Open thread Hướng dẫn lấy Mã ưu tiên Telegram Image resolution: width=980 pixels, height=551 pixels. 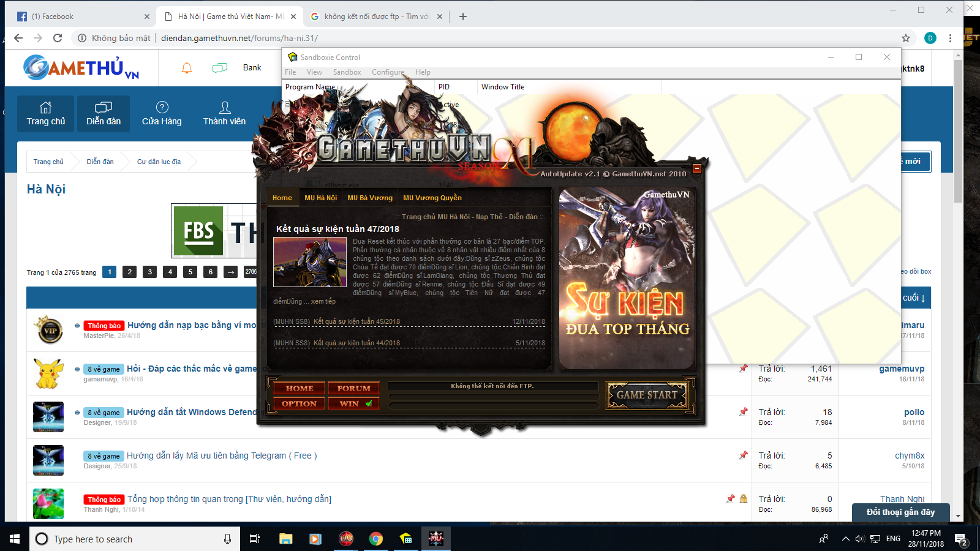222,455
